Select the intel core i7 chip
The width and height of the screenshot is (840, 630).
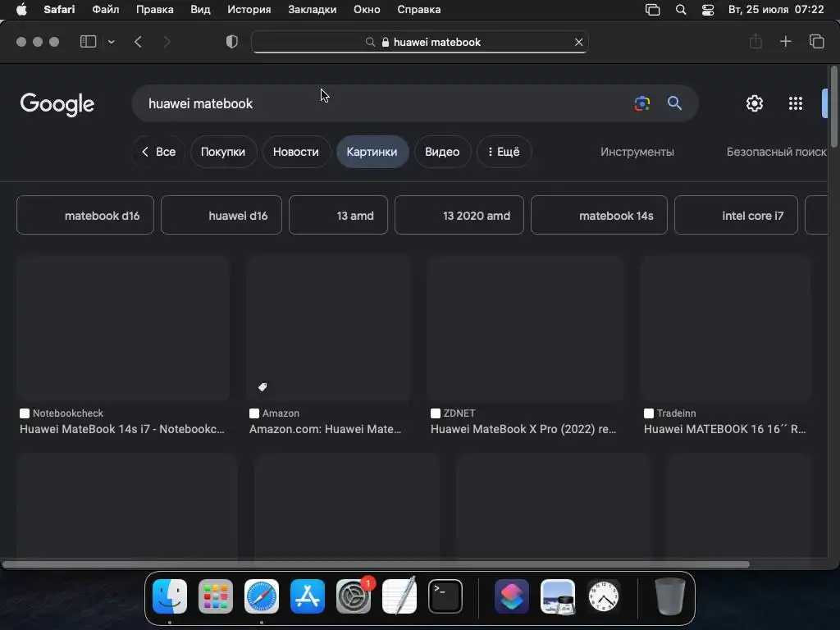point(736,216)
